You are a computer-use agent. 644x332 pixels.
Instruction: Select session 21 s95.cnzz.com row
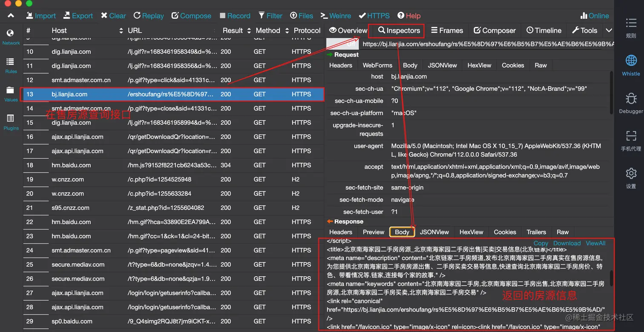(173, 208)
